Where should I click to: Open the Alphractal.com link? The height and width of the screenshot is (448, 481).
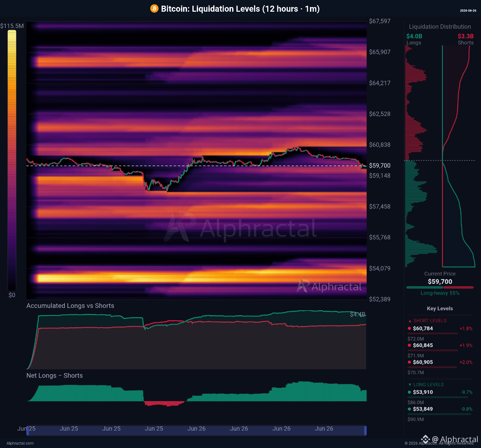[20, 443]
